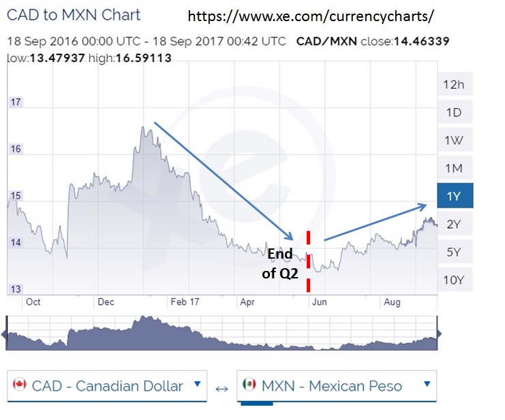Click the CAD to MXN Chart title
The width and height of the screenshot is (505, 420).
click(x=74, y=15)
